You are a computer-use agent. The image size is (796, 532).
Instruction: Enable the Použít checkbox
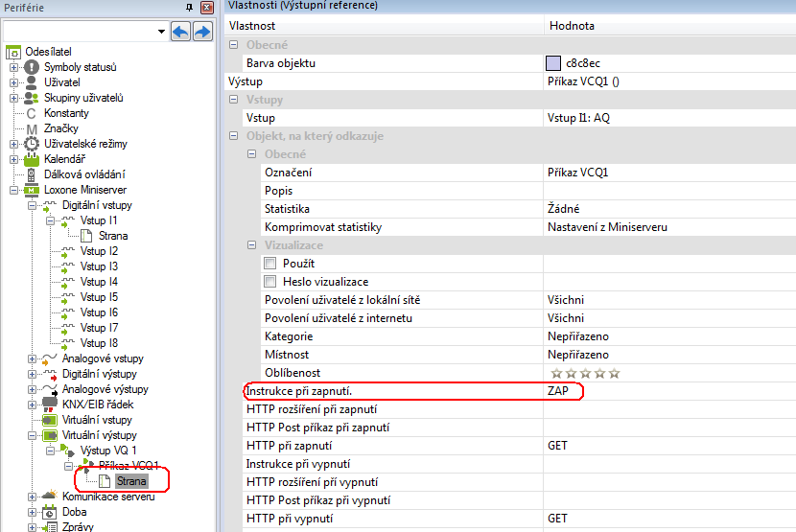(x=270, y=264)
